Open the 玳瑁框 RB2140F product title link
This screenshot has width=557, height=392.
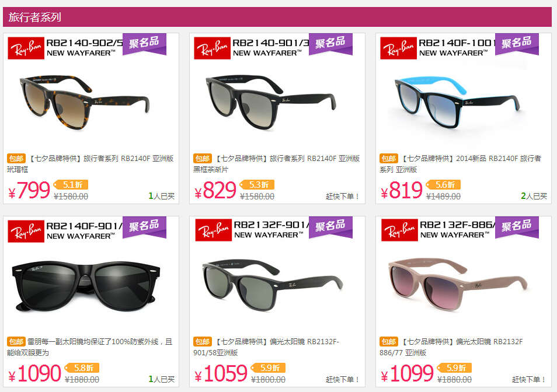click(x=90, y=164)
